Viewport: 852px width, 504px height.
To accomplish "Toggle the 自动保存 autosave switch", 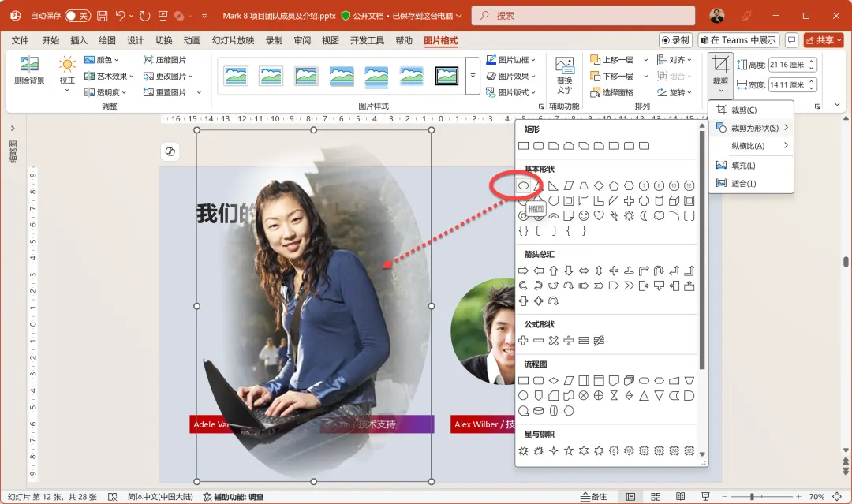I will pyautogui.click(x=77, y=16).
